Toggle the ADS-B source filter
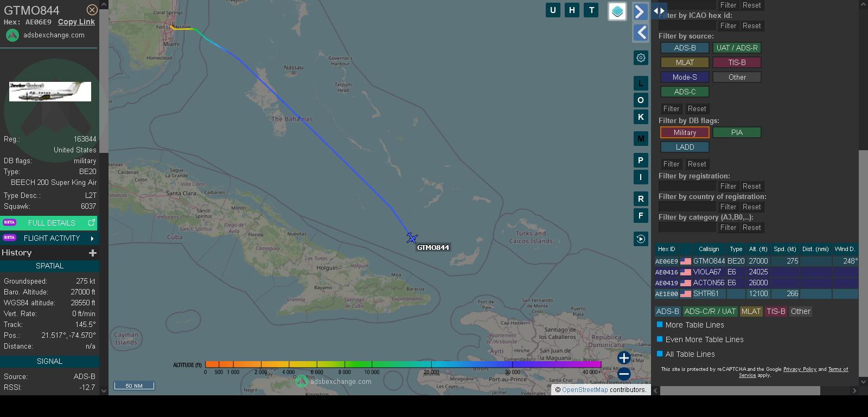 coord(685,48)
